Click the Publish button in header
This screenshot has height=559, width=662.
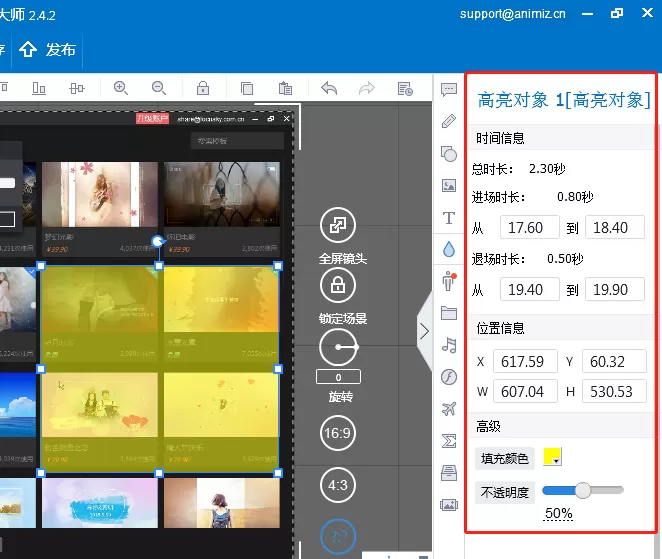(47, 50)
